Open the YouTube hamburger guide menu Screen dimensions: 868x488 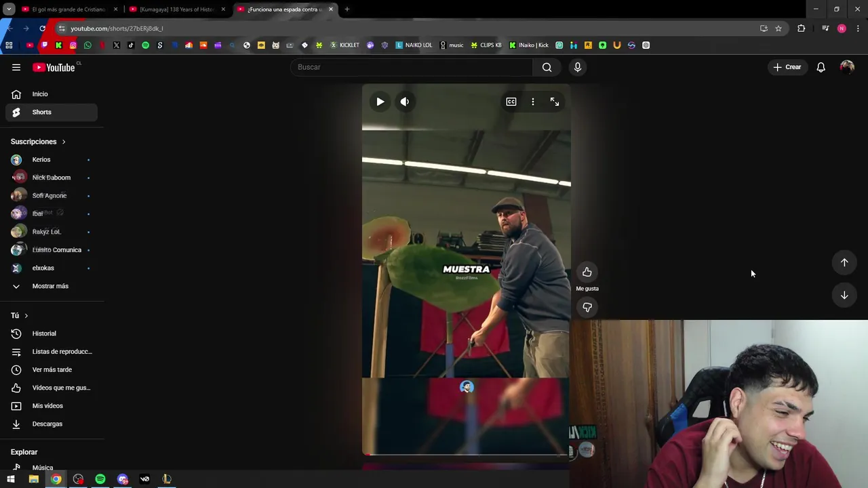pyautogui.click(x=16, y=67)
